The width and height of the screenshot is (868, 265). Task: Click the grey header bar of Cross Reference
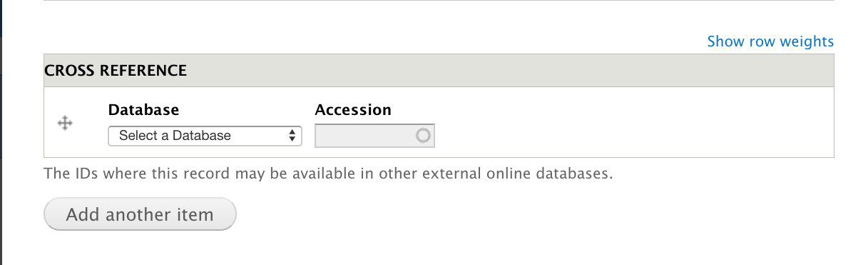[x=439, y=70]
